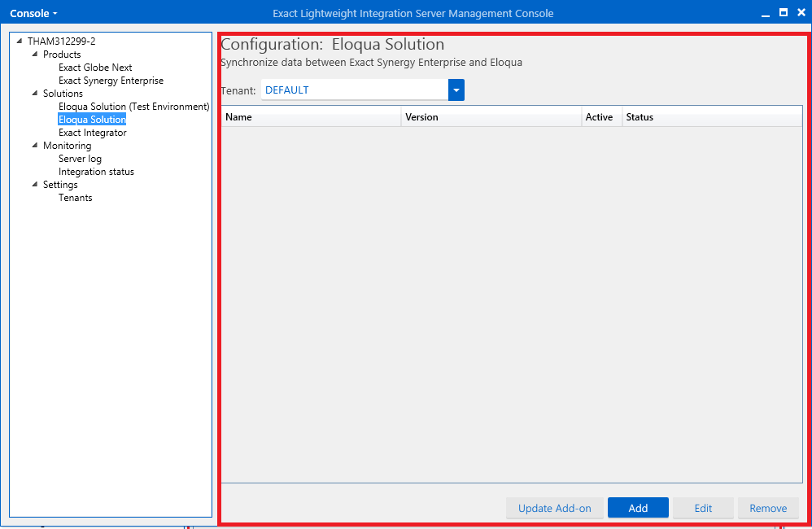812x529 pixels.
Task: Open the Tenants settings
Action: pyautogui.click(x=75, y=198)
